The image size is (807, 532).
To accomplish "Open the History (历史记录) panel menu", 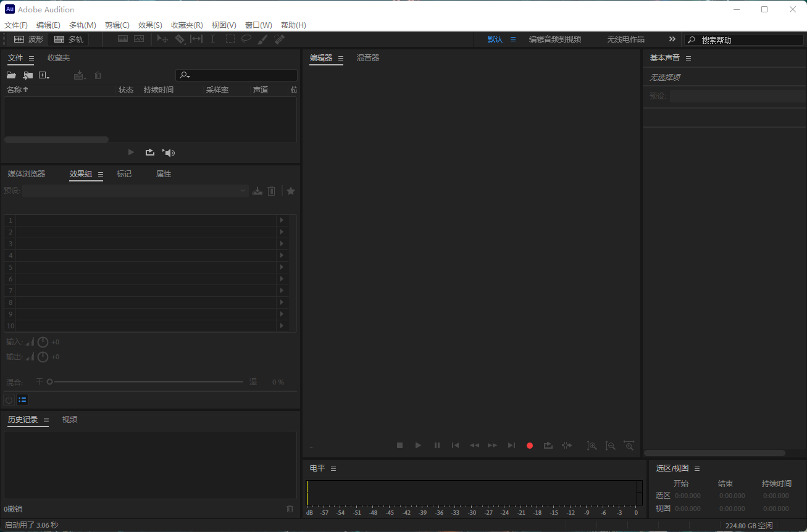I will (x=46, y=420).
